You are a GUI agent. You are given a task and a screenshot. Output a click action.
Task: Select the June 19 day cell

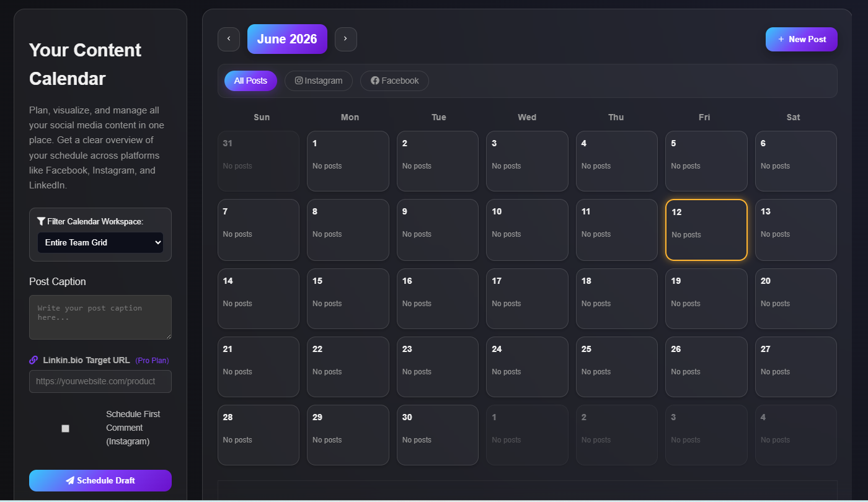(x=706, y=299)
